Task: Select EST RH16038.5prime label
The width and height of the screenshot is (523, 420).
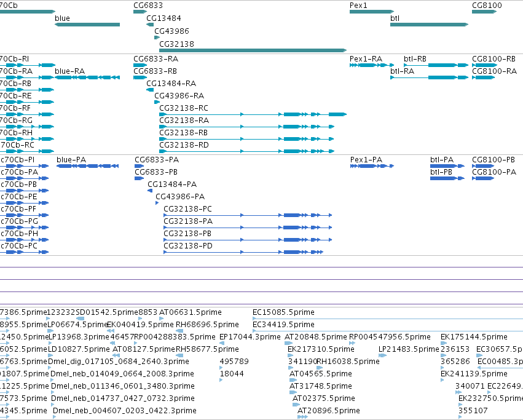Action: [x=348, y=361]
